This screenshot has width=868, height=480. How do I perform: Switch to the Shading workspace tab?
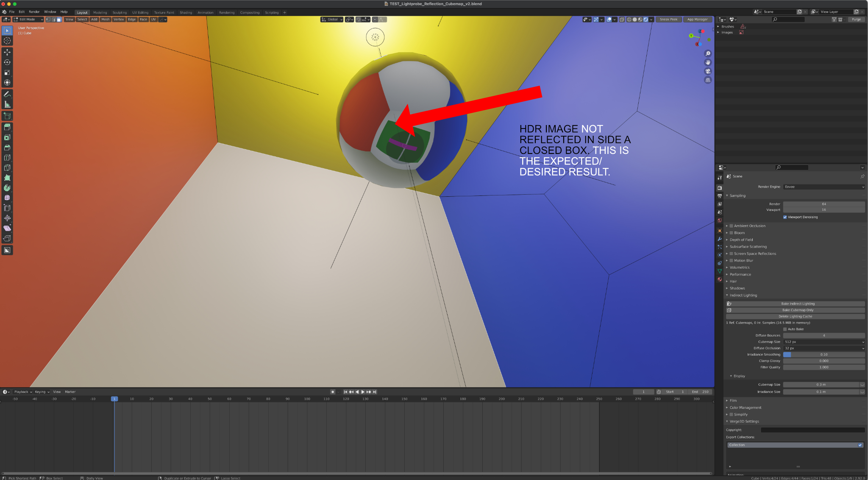click(186, 13)
